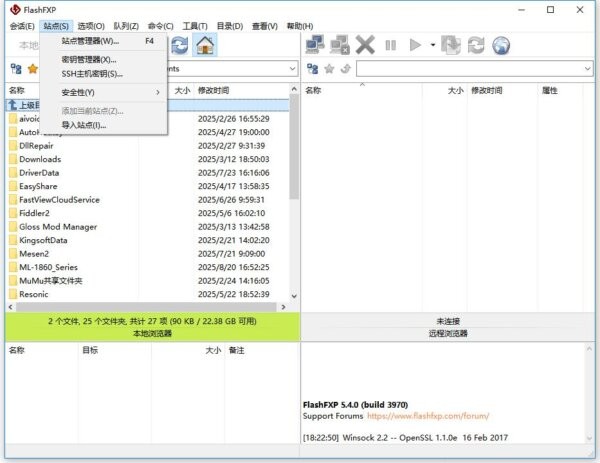Open the 工具(T) menu

click(x=195, y=26)
